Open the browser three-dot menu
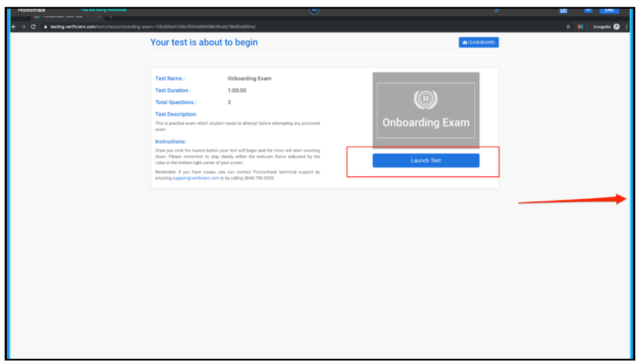Viewport: 644px width, 364px height. tap(627, 27)
